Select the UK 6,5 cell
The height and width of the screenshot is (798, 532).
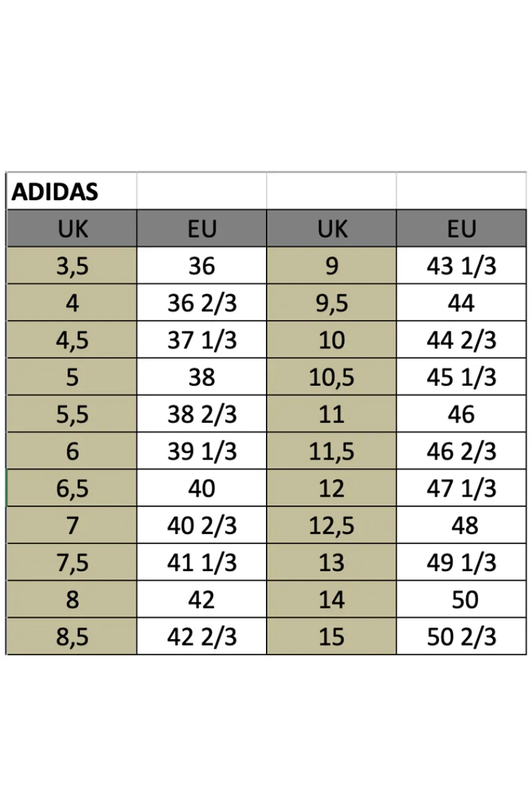click(72, 488)
